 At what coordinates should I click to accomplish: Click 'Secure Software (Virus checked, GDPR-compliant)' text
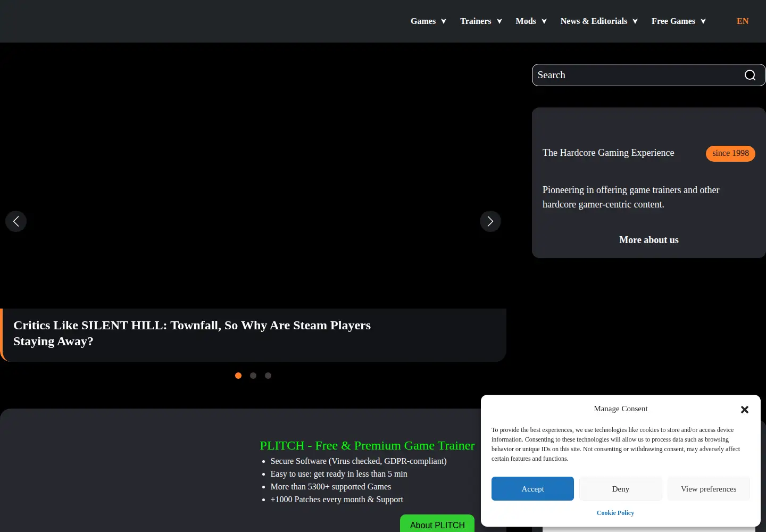(x=359, y=461)
